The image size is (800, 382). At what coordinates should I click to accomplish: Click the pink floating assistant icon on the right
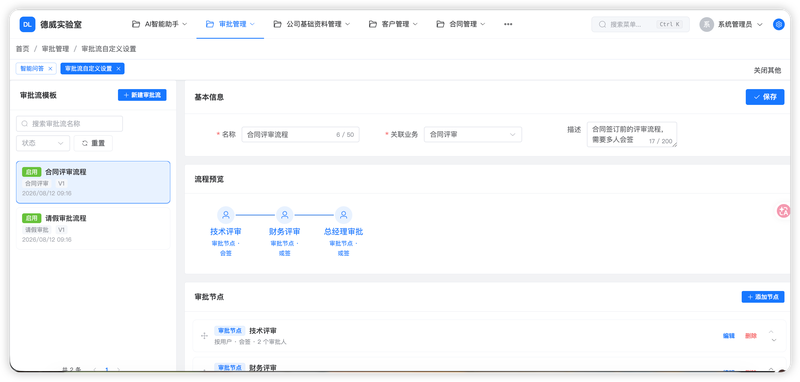coord(784,211)
